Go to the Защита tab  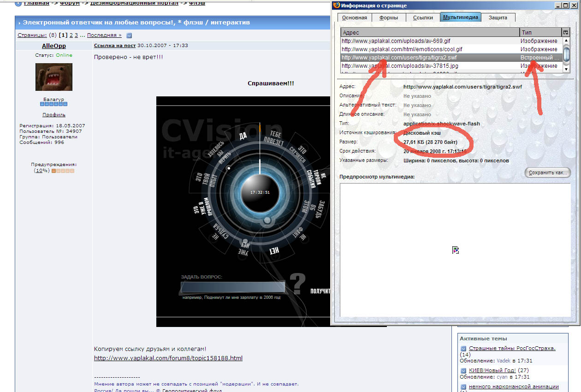point(498,18)
